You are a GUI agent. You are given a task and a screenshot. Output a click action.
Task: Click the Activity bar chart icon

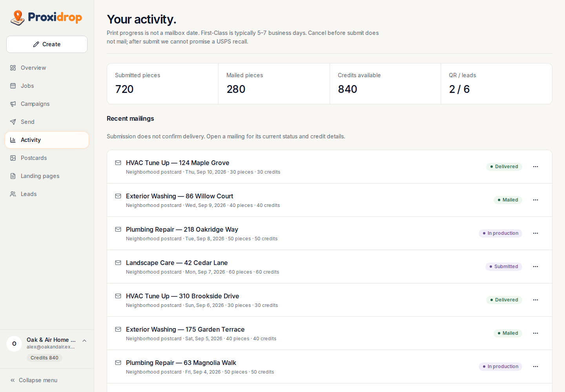click(13, 140)
